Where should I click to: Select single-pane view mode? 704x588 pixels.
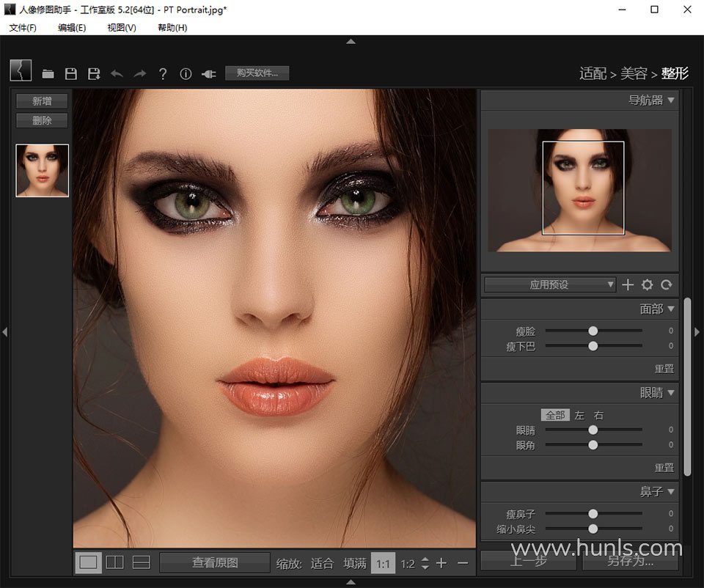89,562
